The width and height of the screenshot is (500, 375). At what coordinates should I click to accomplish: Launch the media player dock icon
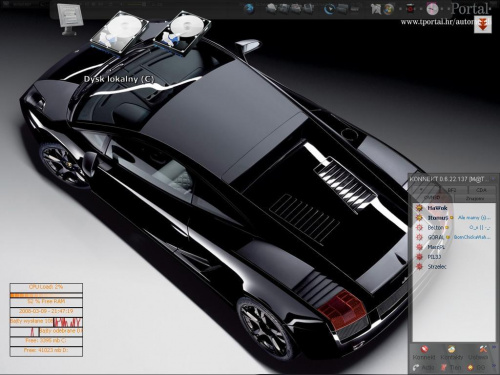pos(329,9)
